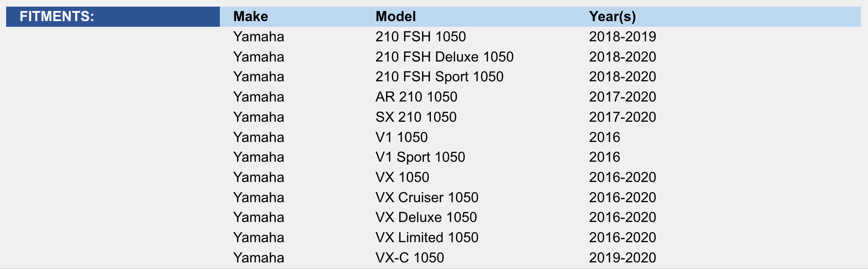Image resolution: width=868 pixels, height=269 pixels.
Task: Click the Make column header
Action: point(251,17)
